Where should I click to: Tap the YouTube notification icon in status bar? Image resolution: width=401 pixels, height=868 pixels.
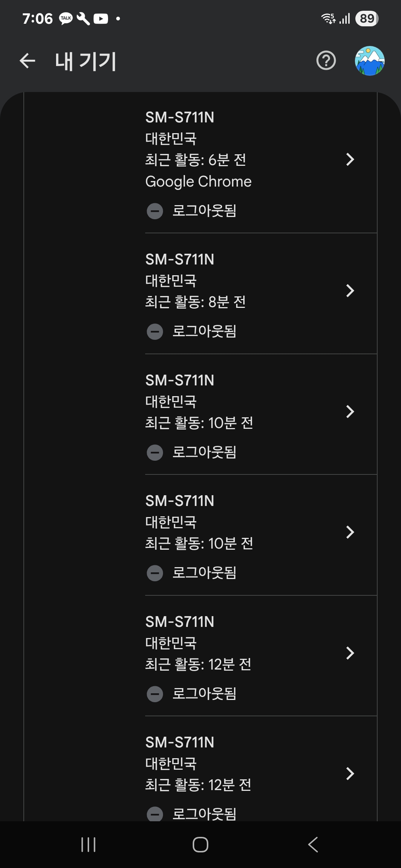101,19
